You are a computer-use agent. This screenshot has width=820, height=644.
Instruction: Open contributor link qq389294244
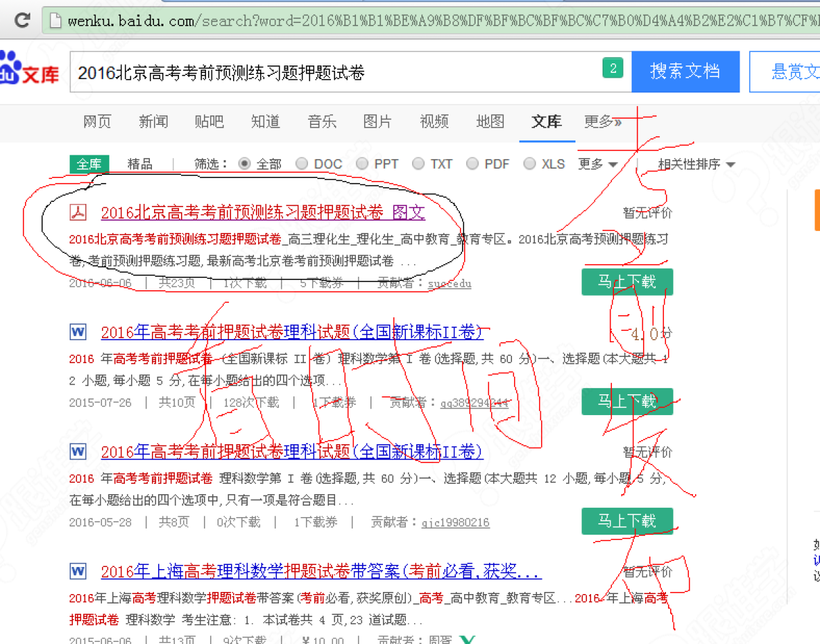[x=474, y=403]
